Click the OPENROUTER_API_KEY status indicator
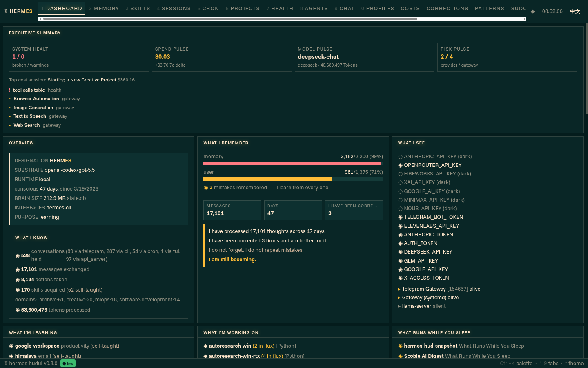 401,165
